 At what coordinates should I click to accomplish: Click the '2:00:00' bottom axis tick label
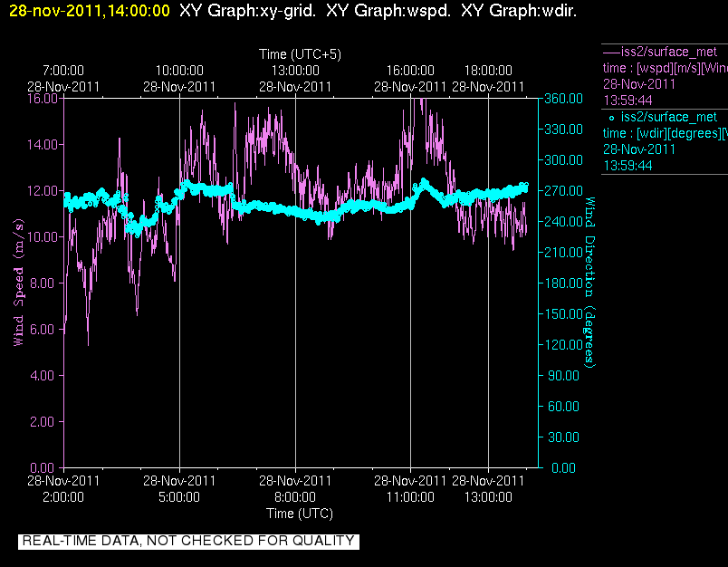tap(63, 497)
